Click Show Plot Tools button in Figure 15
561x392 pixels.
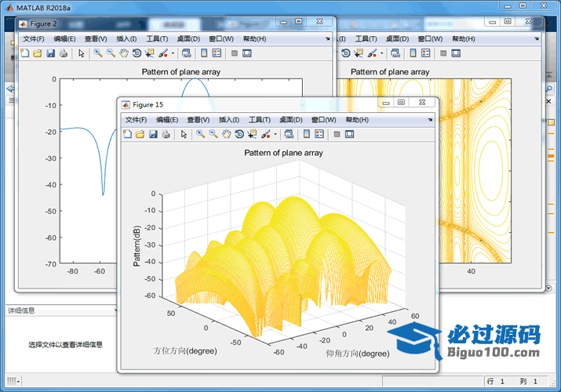[349, 134]
